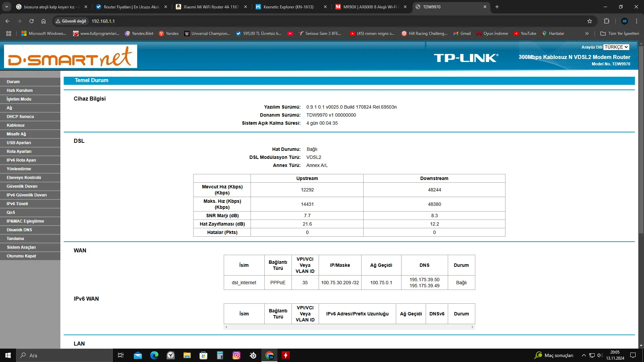Open the Windows Start menu
Image resolution: width=644 pixels, height=362 pixels.
pos(8,355)
